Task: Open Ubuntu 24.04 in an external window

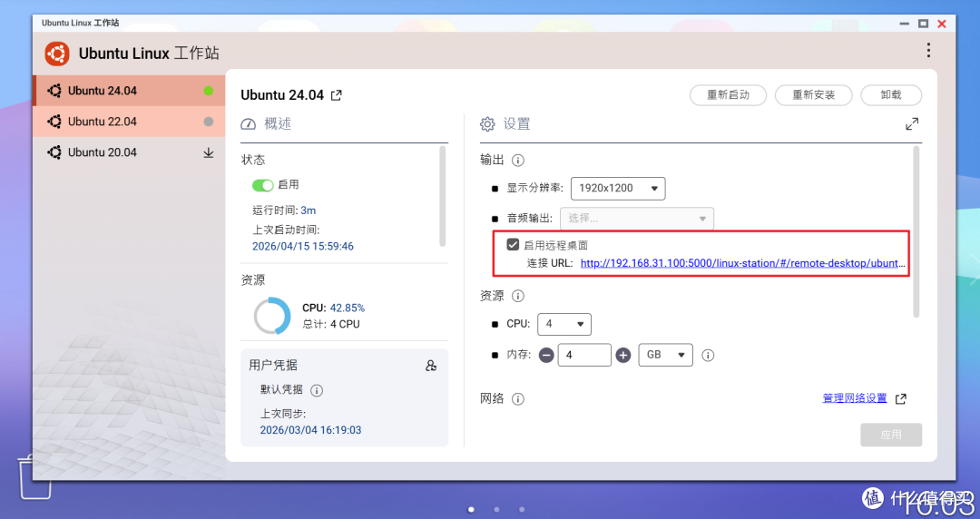Action: (337, 95)
